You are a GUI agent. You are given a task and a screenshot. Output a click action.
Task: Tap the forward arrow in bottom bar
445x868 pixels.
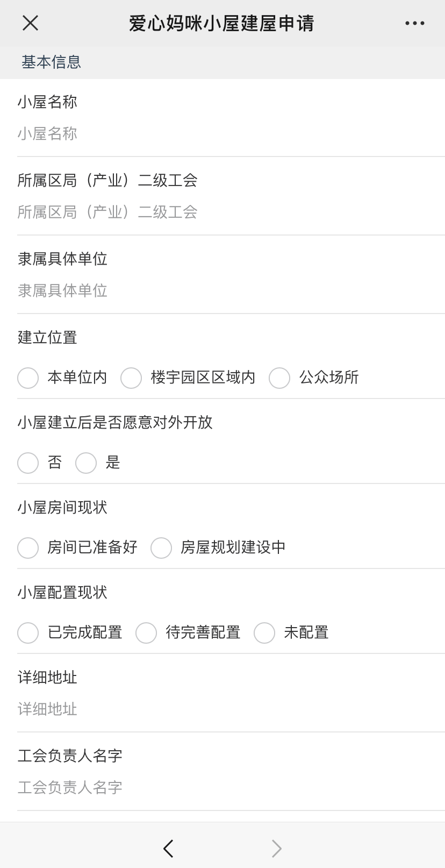(x=276, y=849)
